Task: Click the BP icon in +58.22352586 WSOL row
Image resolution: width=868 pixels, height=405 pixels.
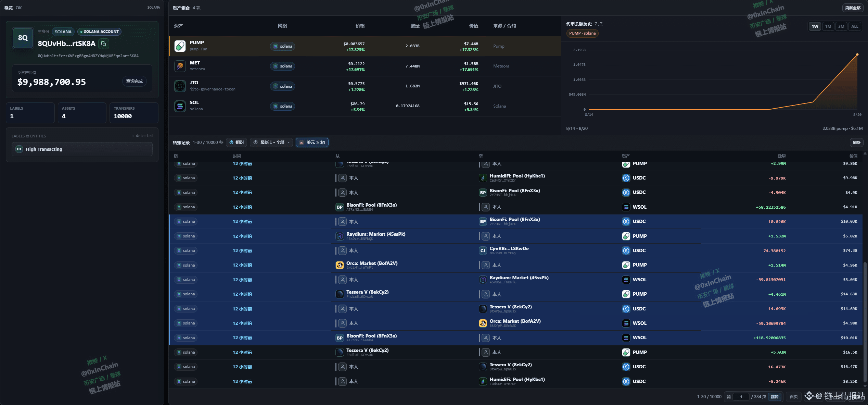Action: tap(340, 207)
